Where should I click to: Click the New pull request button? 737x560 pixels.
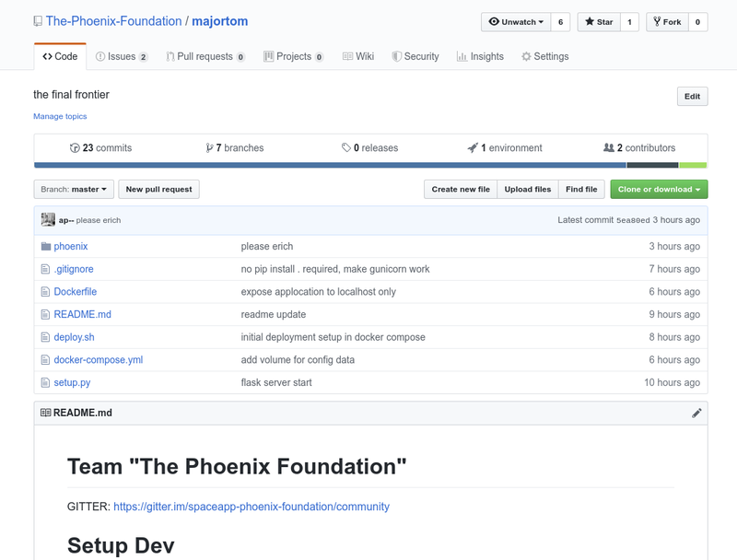pyautogui.click(x=159, y=190)
